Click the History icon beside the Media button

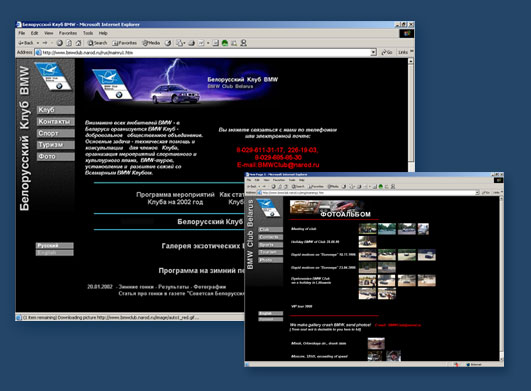point(168,43)
